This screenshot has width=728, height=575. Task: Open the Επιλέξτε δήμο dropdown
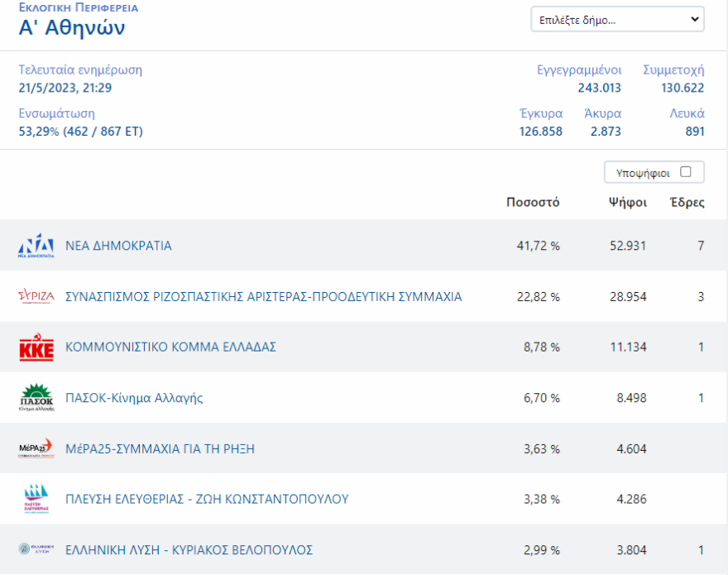tap(617, 20)
